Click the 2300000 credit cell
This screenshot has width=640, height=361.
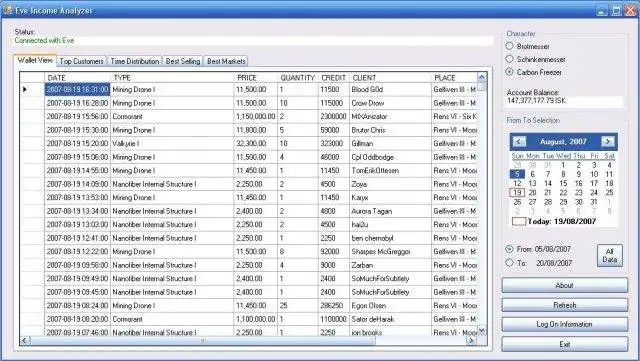pos(334,116)
